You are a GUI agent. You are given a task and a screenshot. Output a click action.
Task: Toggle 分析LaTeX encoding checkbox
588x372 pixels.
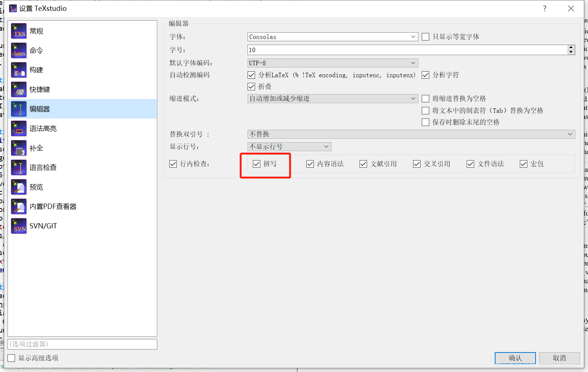pyautogui.click(x=251, y=75)
